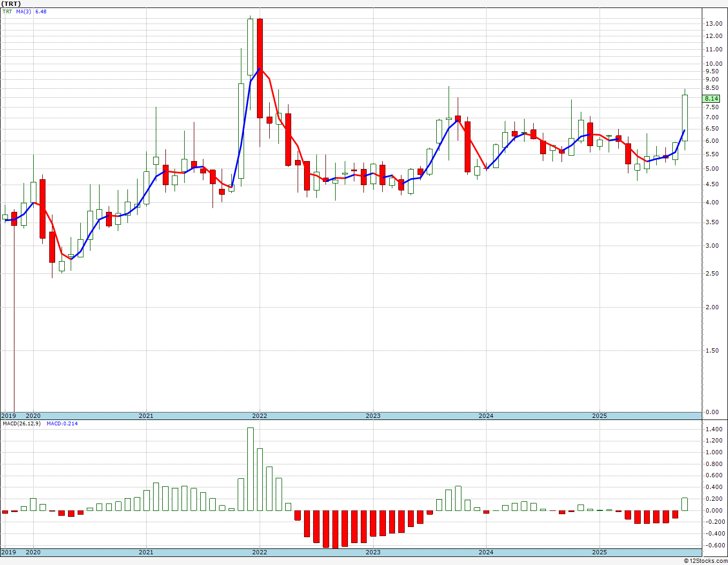Image resolution: width=728 pixels, height=565 pixels.
Task: Select 2025 on the price chart time axis
Action: 600,416
